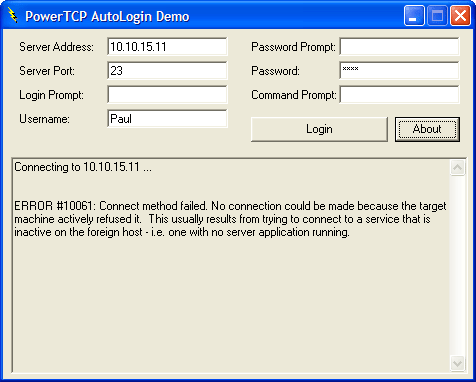This screenshot has width=476, height=382.
Task: Click the 'Command Prompt:' label
Action: tap(294, 95)
